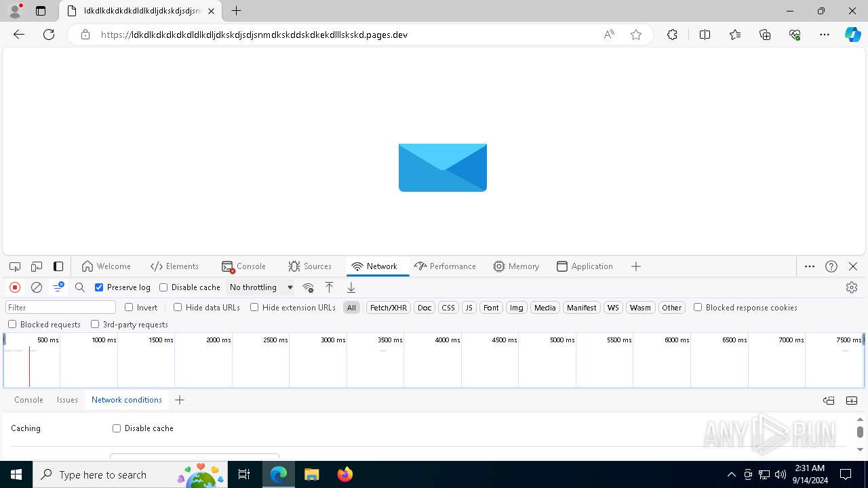Viewport: 868px width, 488px height.
Task: Open the Extensions puzzle icon
Action: click(x=672, y=35)
